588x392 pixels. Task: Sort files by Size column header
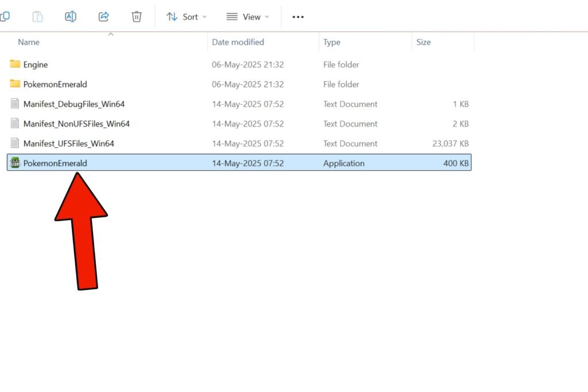423,42
